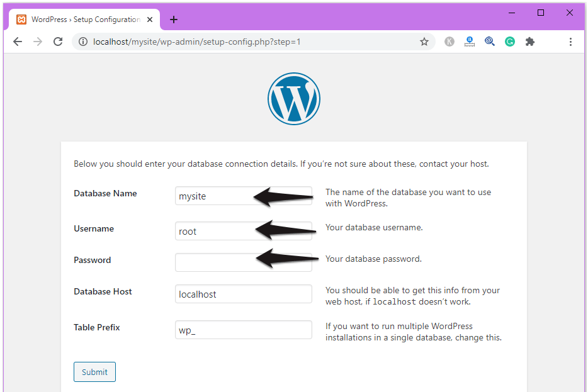The height and width of the screenshot is (392, 588).
Task: Reload the setup configuration page
Action: (x=58, y=42)
